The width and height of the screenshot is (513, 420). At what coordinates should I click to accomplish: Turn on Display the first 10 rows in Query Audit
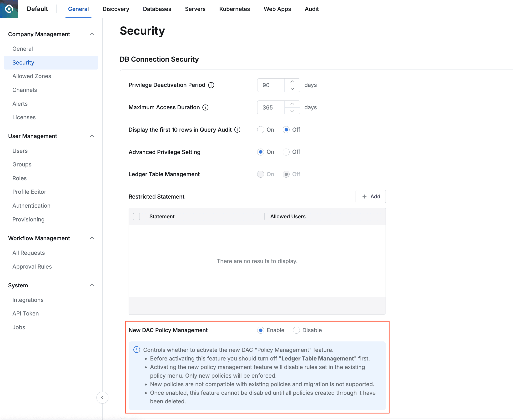(x=261, y=130)
